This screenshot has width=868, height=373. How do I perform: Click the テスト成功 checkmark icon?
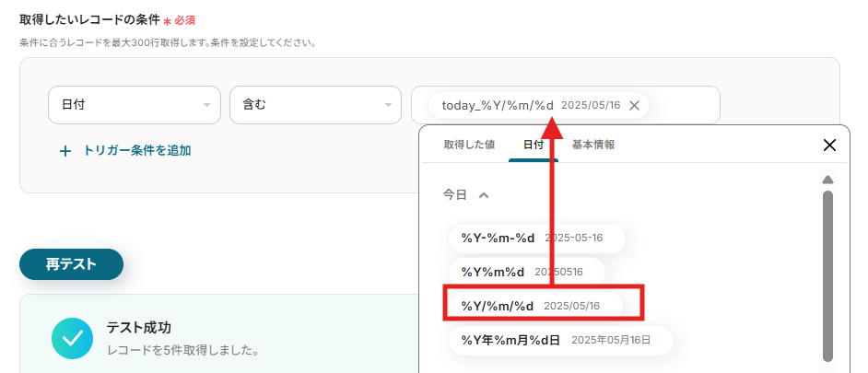click(73, 338)
